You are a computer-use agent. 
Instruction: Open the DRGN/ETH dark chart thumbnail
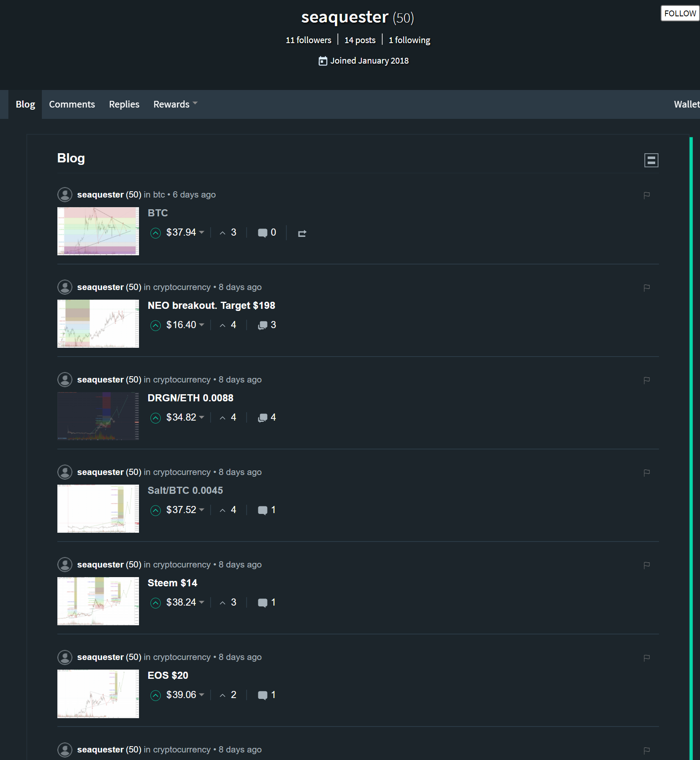tap(98, 416)
